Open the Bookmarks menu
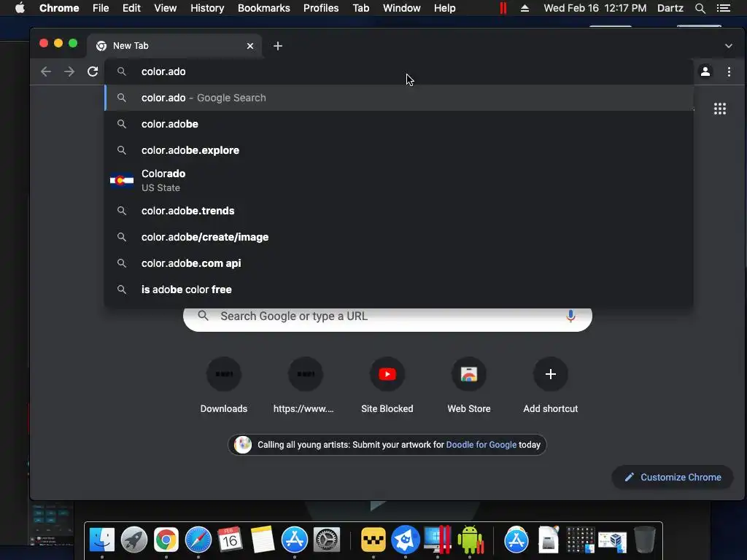747x560 pixels. pyautogui.click(x=263, y=8)
